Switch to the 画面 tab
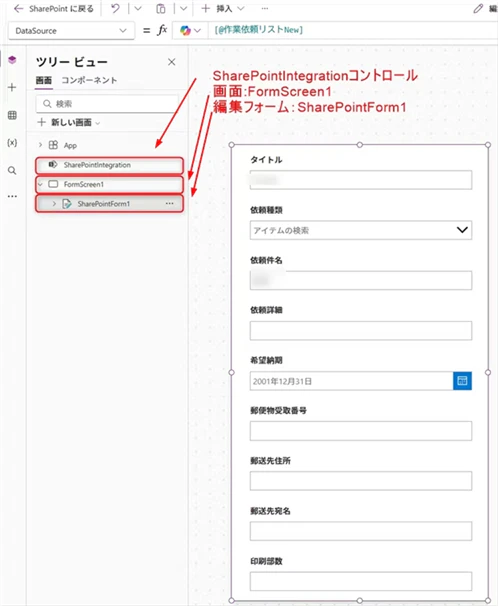Image resolution: width=498 pixels, height=606 pixels. pyautogui.click(x=44, y=80)
